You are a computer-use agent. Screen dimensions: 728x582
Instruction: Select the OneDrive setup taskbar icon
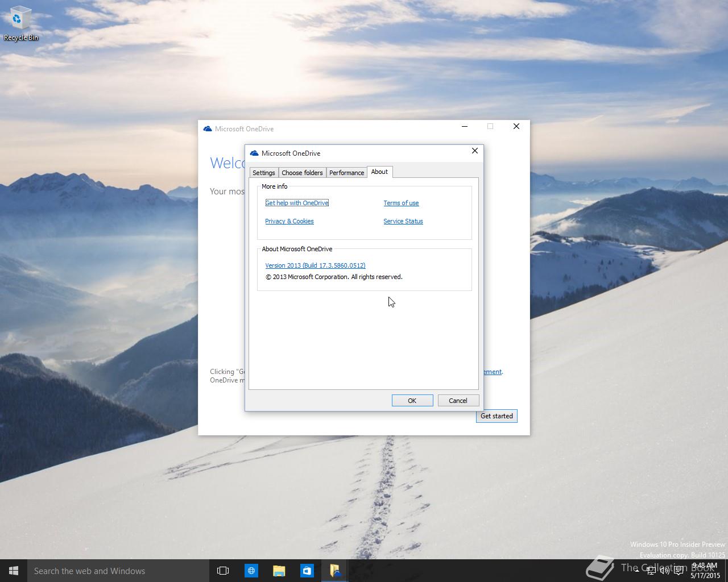click(x=334, y=571)
